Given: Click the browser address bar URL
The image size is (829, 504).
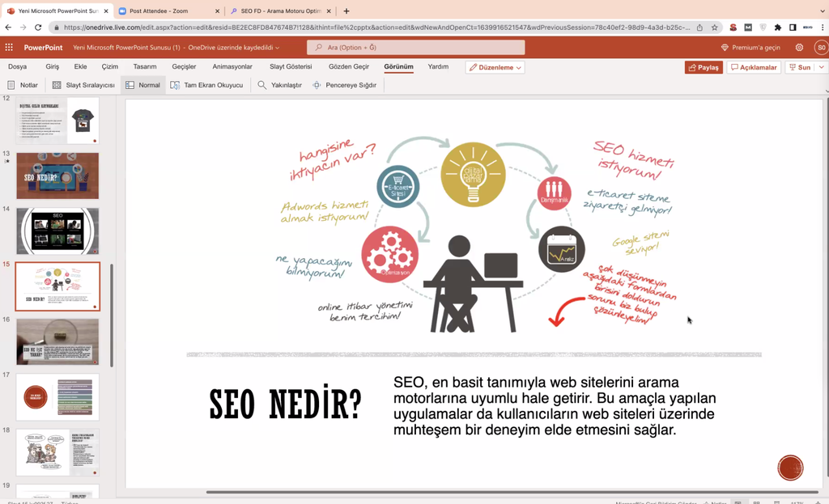Looking at the screenshot, I should click(x=376, y=28).
